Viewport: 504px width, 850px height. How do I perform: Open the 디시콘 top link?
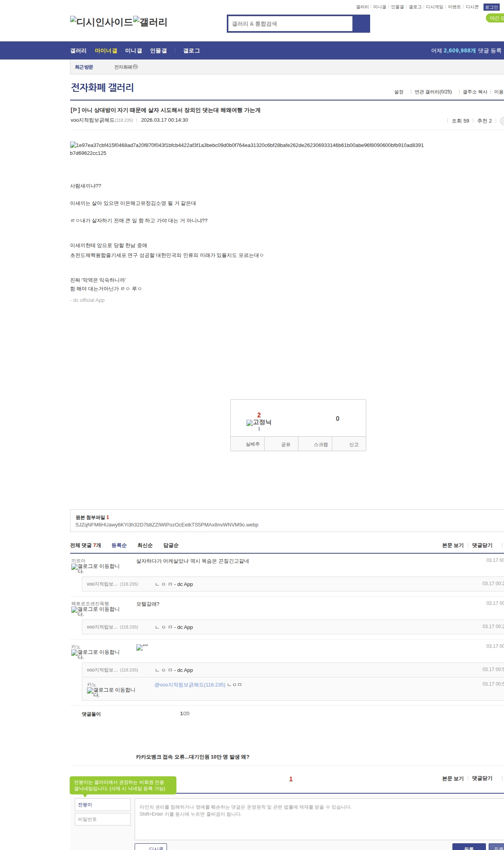pyautogui.click(x=472, y=7)
